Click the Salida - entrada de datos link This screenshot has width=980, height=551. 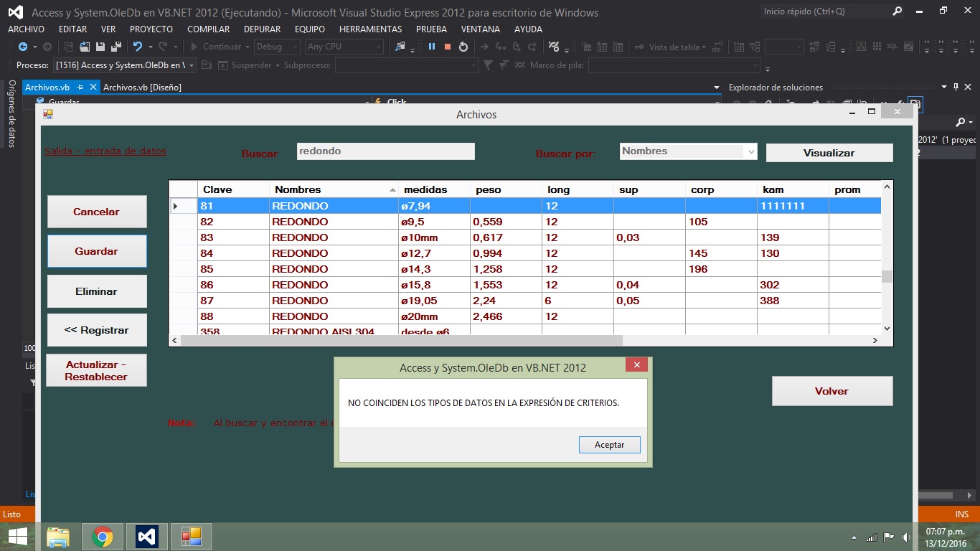tap(105, 151)
